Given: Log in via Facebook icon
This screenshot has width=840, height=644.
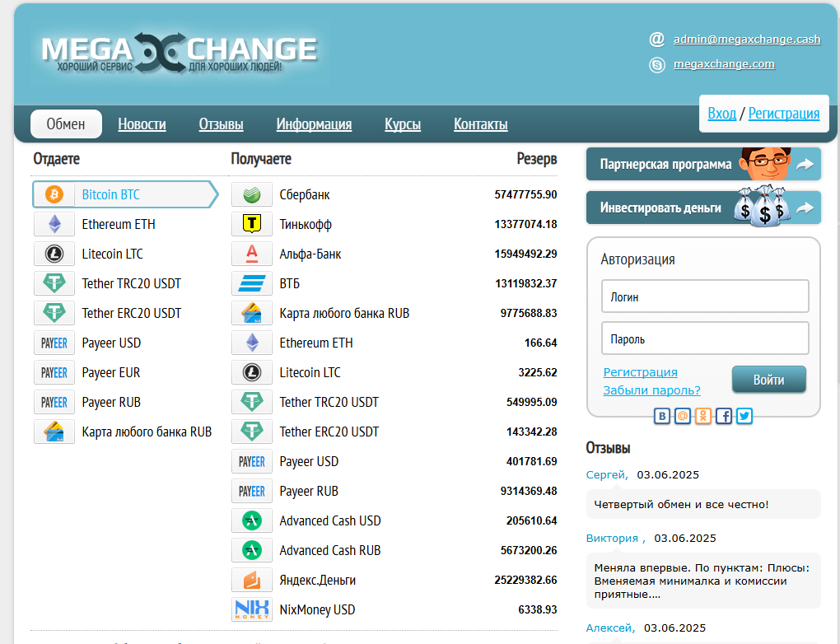Looking at the screenshot, I should pos(724,416).
